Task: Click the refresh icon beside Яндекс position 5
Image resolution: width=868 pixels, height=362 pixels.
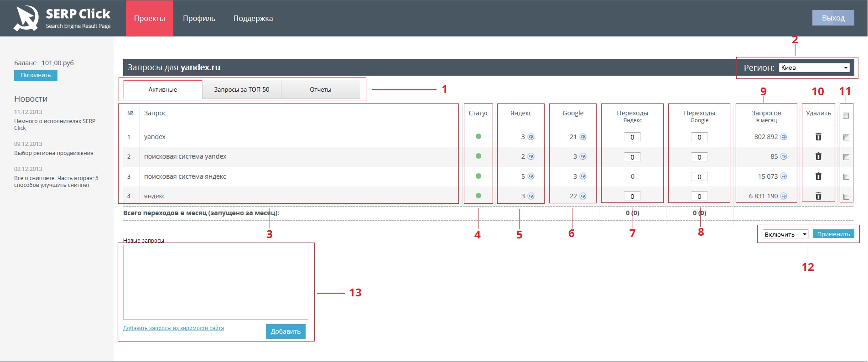Action: pyautogui.click(x=531, y=176)
